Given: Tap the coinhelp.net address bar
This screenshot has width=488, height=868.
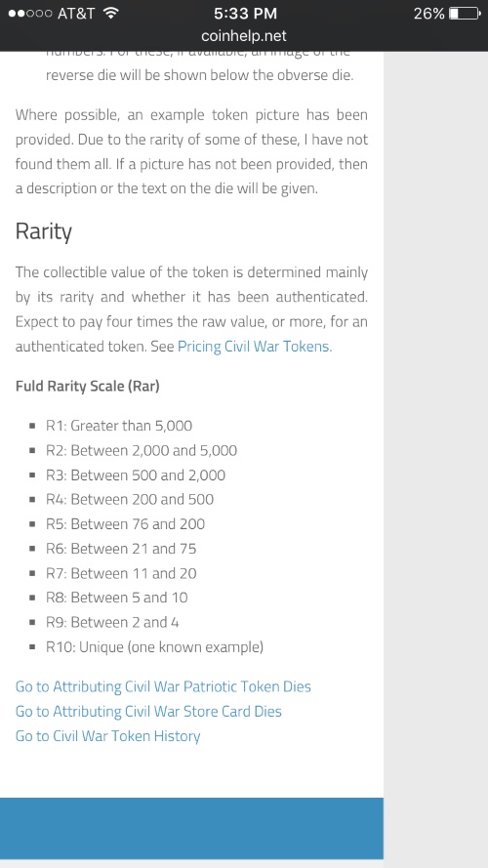Looking at the screenshot, I should (x=244, y=36).
